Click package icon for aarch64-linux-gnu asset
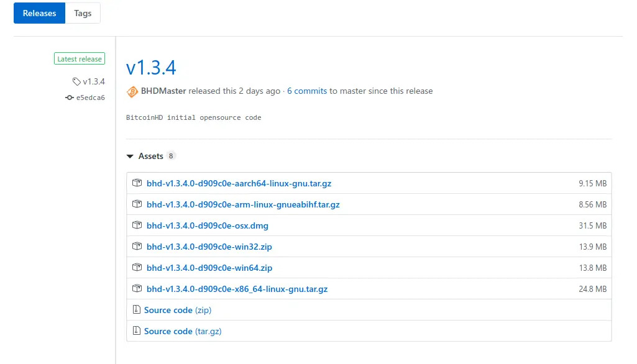This screenshot has height=364, width=637. tap(137, 183)
